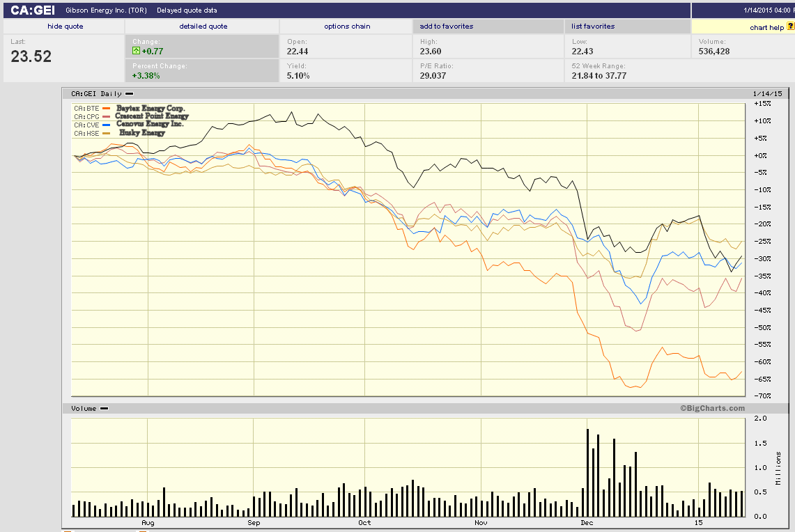Click the yellow question mark help icon
The height and width of the screenshot is (532, 795).
[790, 26]
